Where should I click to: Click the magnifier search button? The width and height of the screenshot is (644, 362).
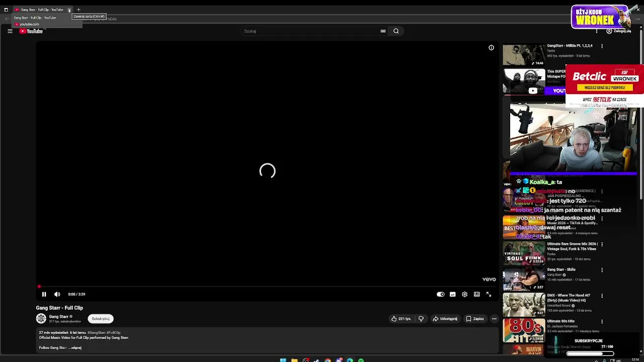(x=396, y=31)
